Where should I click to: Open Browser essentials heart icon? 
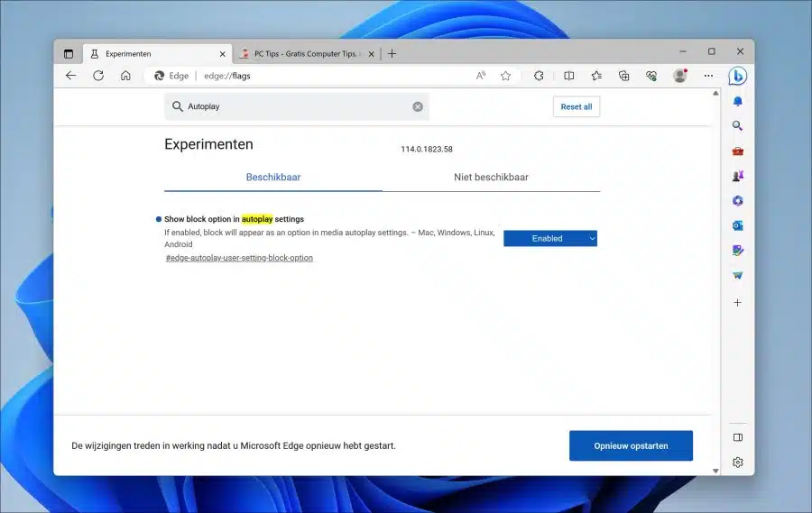[651, 76]
